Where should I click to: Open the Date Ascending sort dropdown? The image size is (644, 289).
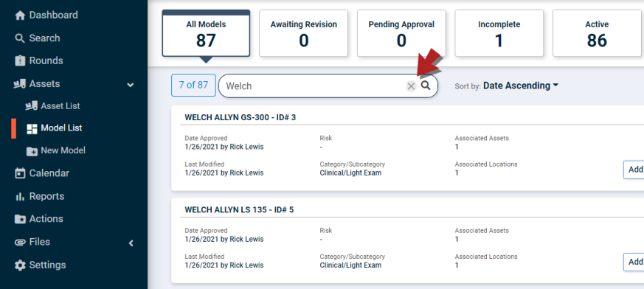click(x=521, y=86)
